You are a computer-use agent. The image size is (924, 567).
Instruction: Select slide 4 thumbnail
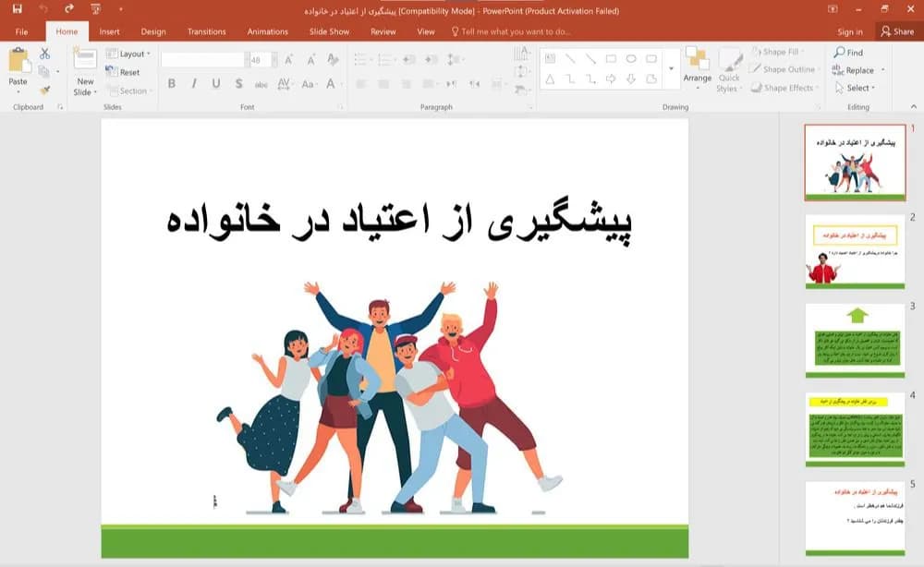(x=855, y=429)
